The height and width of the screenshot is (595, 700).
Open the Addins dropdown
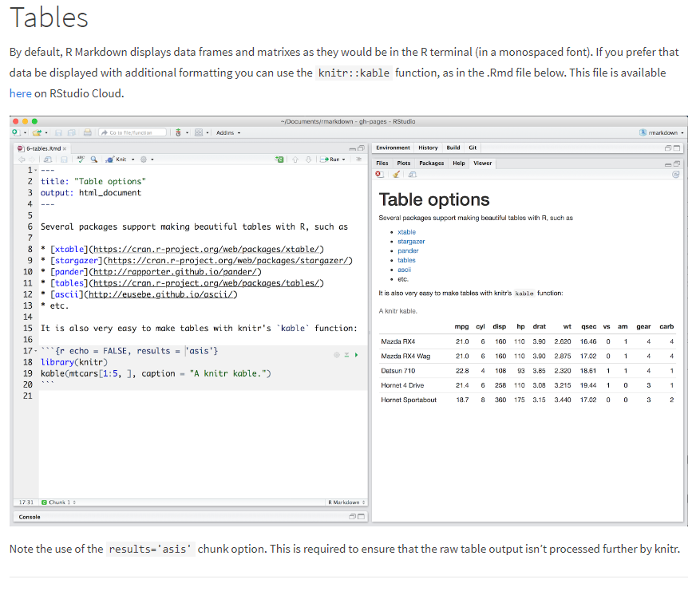click(x=228, y=132)
